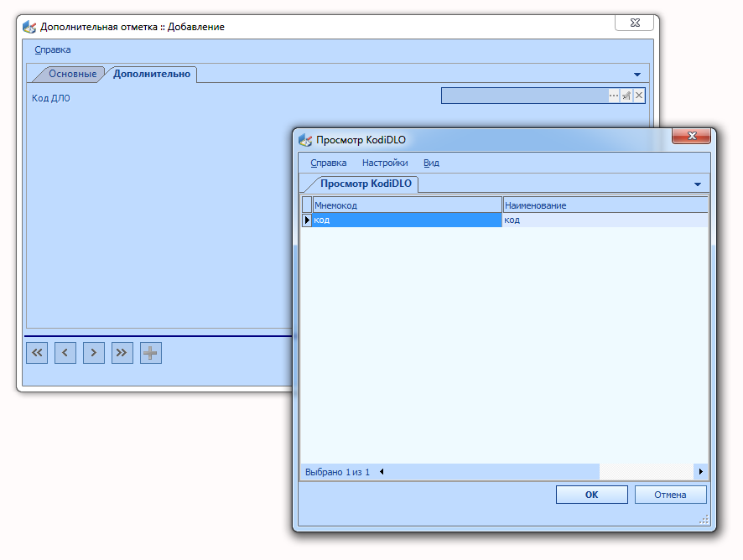Image resolution: width=743 pixels, height=560 pixels.
Task: Open Справка menu in Просмотр KodiDLO window
Action: pos(329,163)
